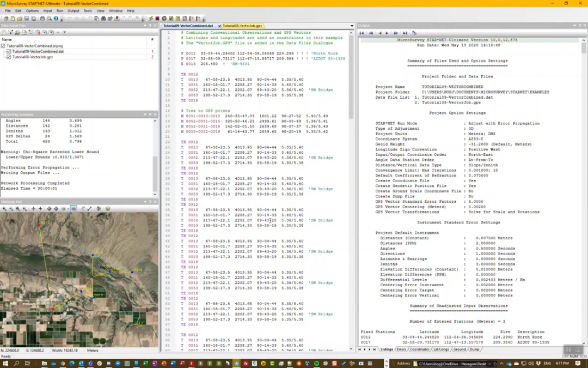Switch to the Tutorial08-VectorJob.gps editor tab

242,26
